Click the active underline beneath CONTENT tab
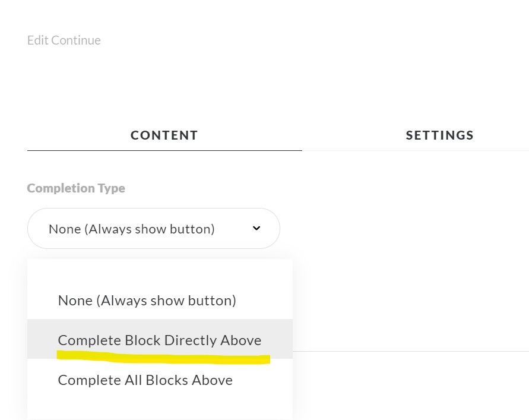 pyautogui.click(x=164, y=150)
